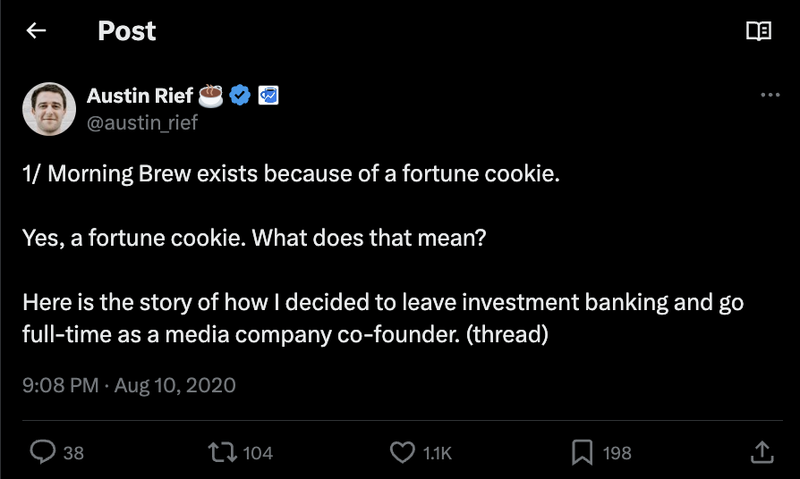Click the Austin Rief display name
This screenshot has width=800, height=479.
(139, 96)
